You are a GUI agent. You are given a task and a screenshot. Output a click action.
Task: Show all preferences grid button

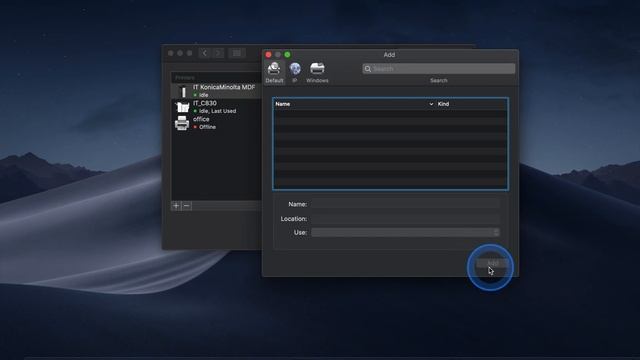(237, 53)
